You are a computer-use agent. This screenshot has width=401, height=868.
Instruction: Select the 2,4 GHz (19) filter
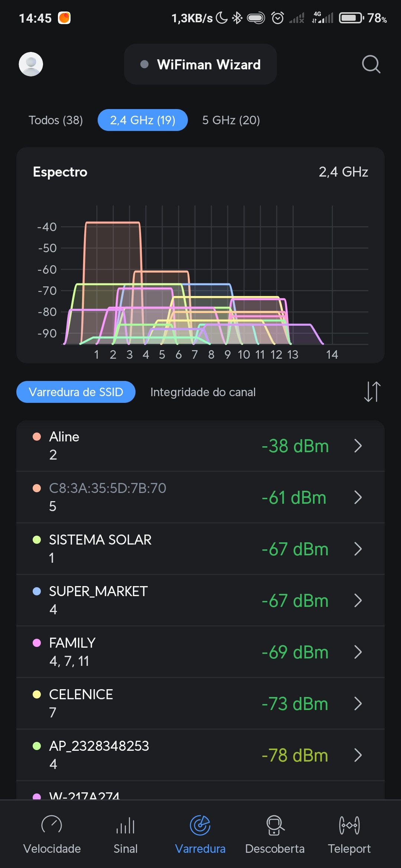[x=143, y=120]
